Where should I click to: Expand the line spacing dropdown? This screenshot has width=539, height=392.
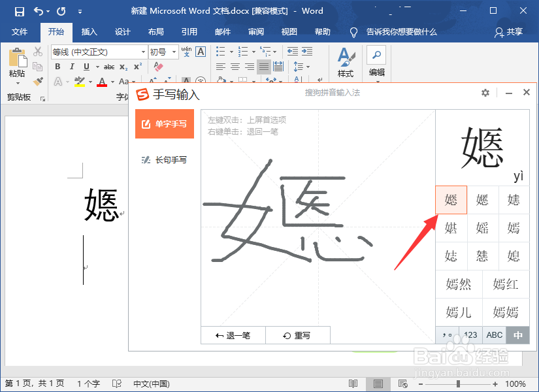point(308,66)
